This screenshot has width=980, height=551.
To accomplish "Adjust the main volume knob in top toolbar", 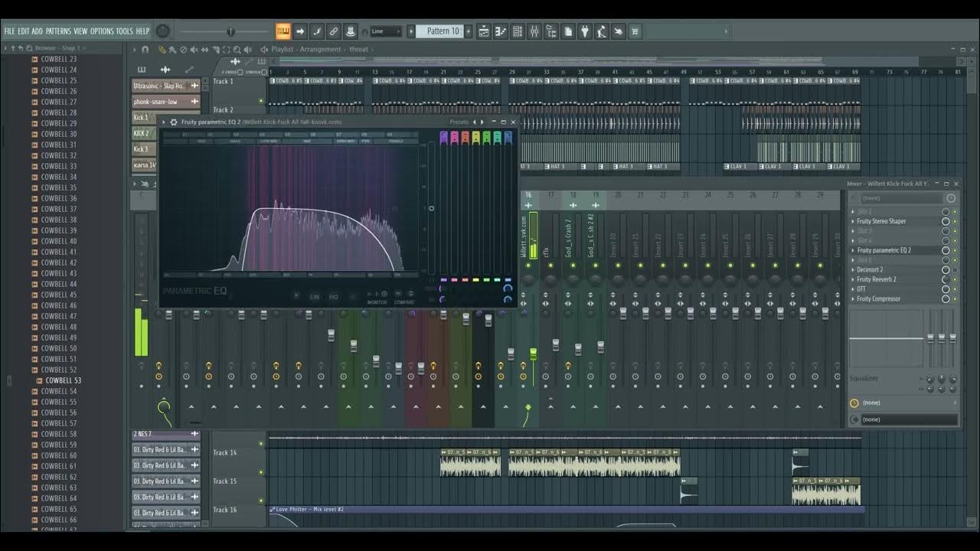I will point(163,31).
